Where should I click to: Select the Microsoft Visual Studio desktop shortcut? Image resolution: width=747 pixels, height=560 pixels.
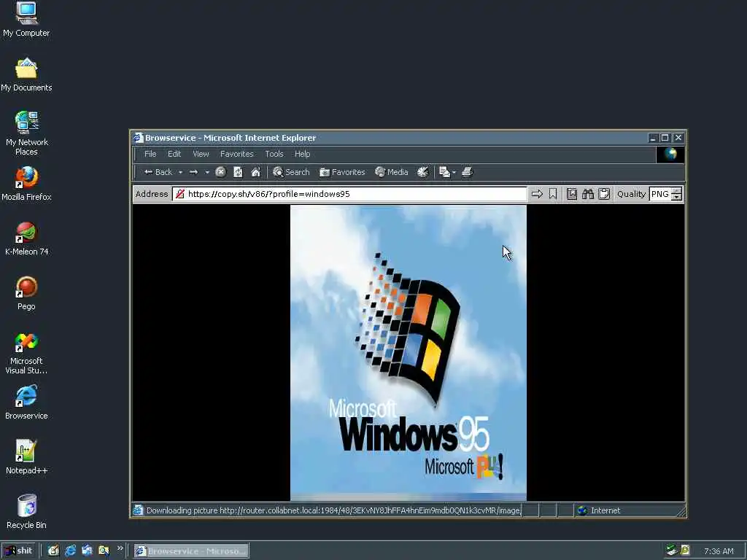[26, 353]
